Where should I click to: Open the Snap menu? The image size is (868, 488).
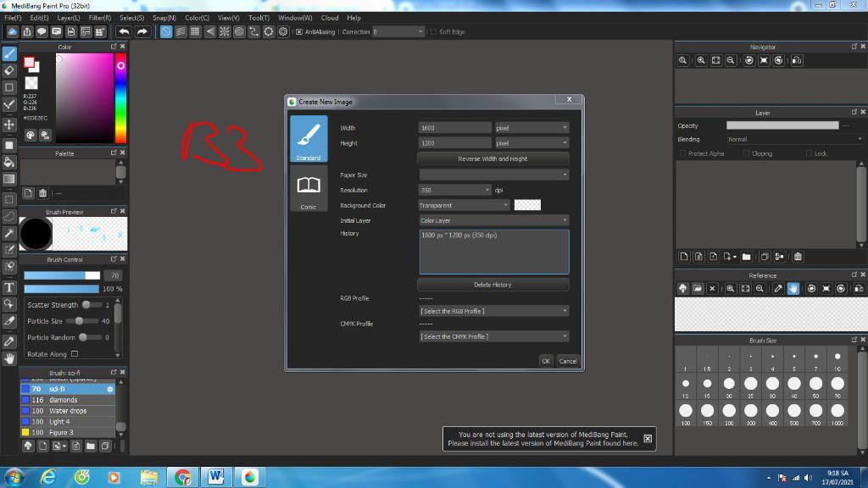pyautogui.click(x=164, y=18)
